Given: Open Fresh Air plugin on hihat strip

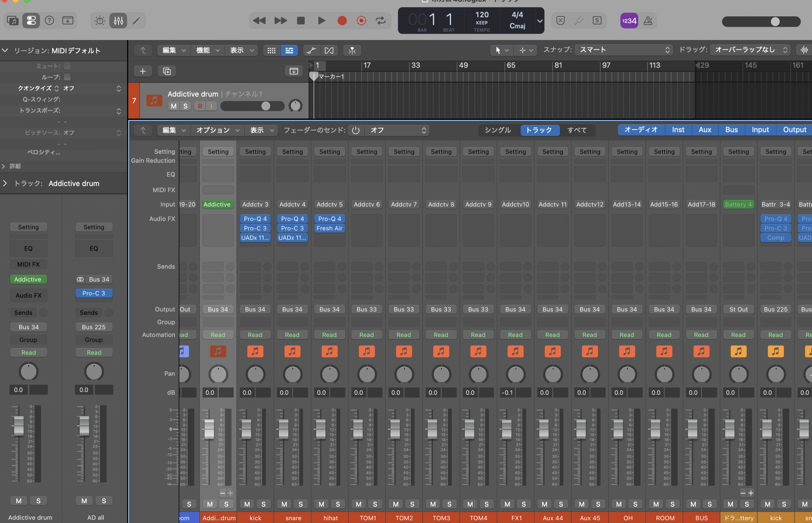Looking at the screenshot, I should (x=329, y=228).
